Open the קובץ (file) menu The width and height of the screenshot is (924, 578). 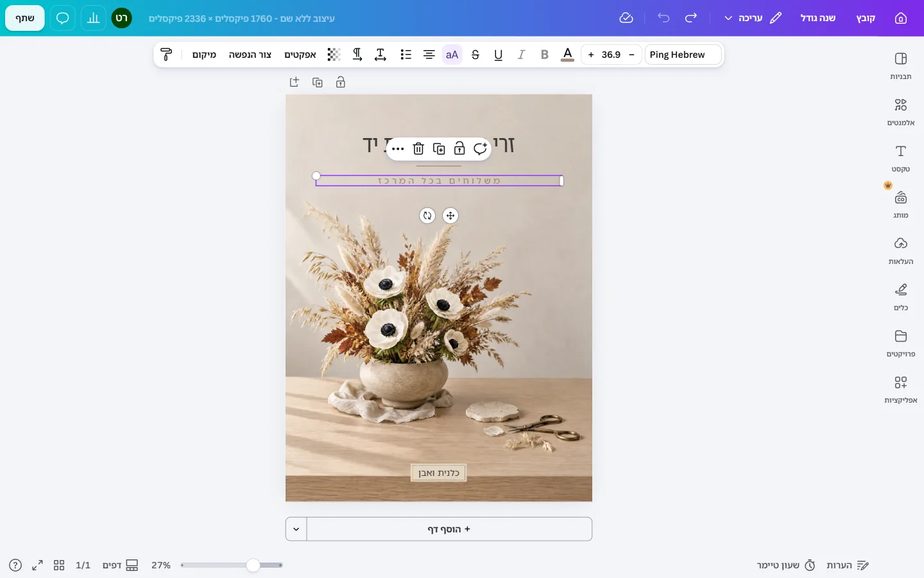point(866,18)
